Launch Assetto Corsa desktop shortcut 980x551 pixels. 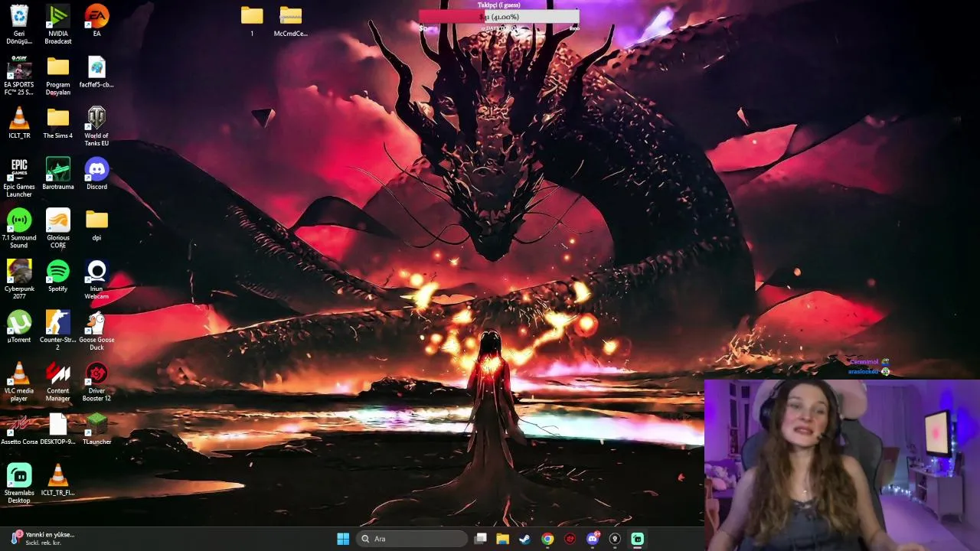click(19, 429)
